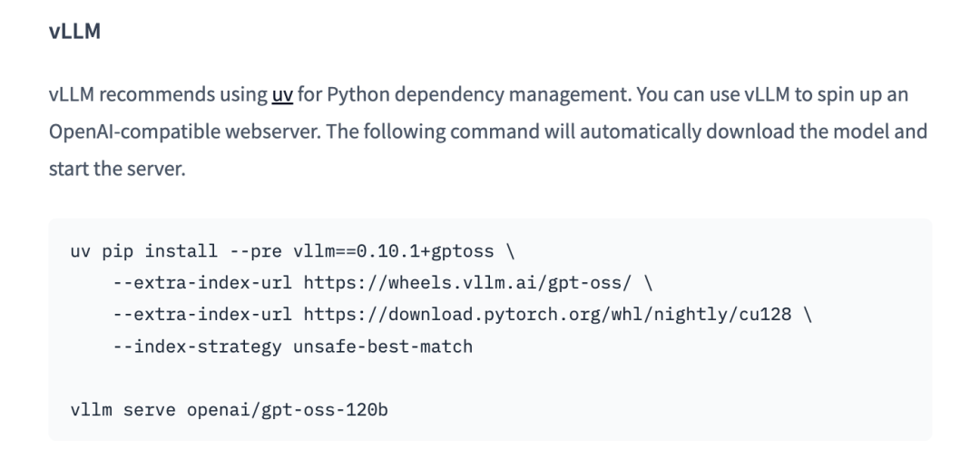Click the "start the server." sentence ending
Screen dimensions: 980x469
point(116,169)
